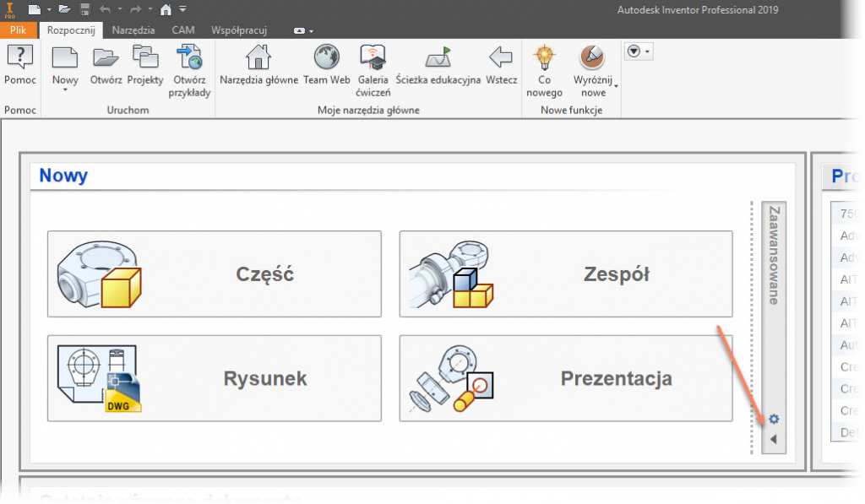This screenshot has width=865, height=504.
Task: Open Galeria ćwiczeń icon
Action: tap(373, 59)
